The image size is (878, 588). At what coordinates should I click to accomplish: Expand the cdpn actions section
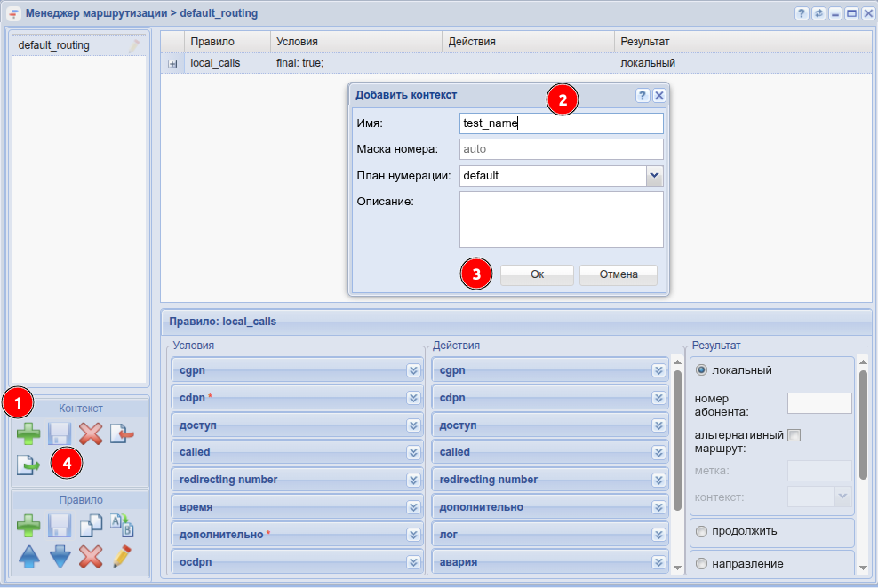[658, 398]
